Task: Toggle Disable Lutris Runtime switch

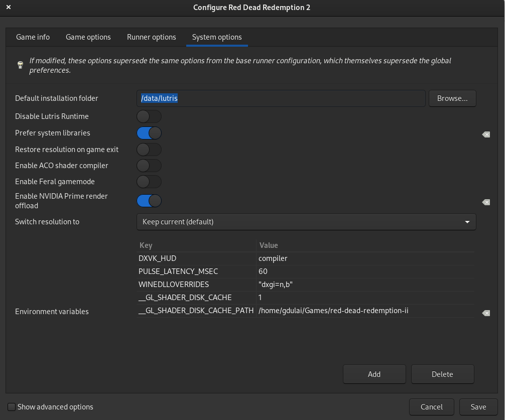Action: click(x=149, y=116)
